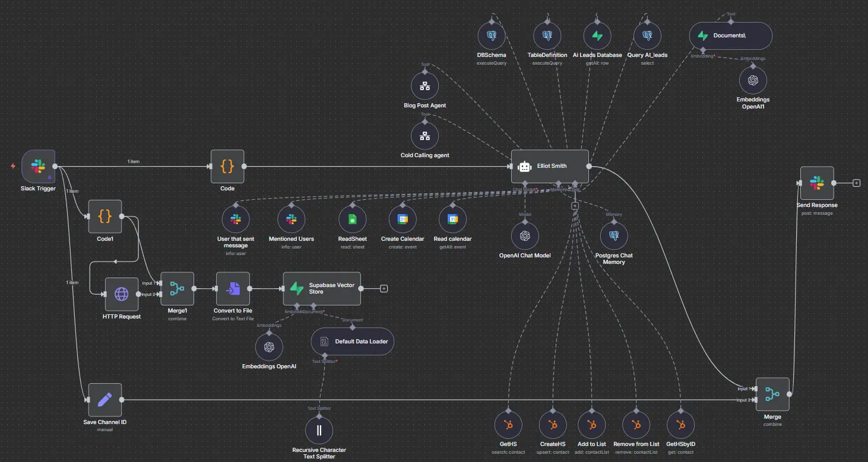This screenshot has height=462, width=868.
Task: Add node after Send Response via plus
Action: click(856, 183)
